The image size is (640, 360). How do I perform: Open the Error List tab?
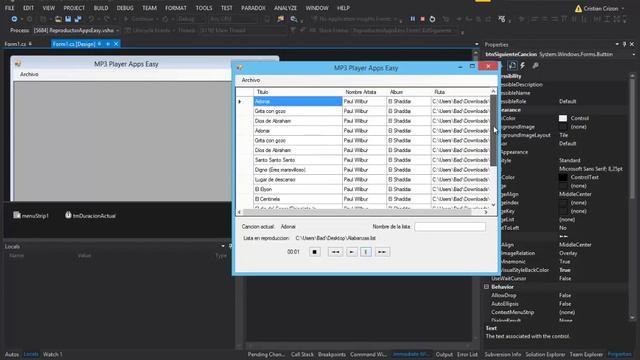tap(467, 354)
